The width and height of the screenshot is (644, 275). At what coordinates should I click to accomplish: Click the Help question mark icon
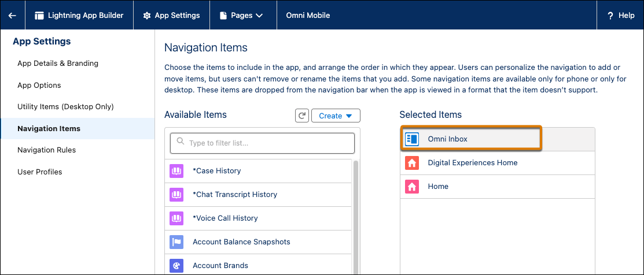[x=610, y=16]
